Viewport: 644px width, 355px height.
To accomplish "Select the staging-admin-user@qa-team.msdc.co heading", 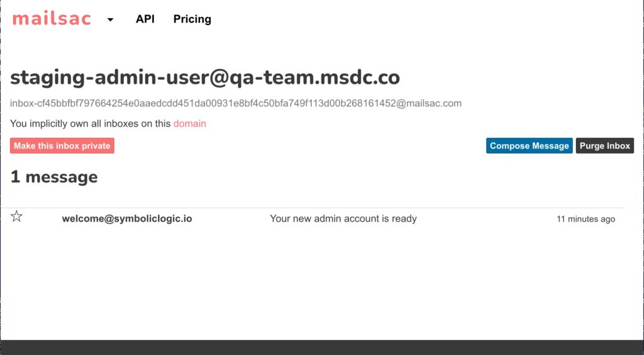I will pos(205,77).
